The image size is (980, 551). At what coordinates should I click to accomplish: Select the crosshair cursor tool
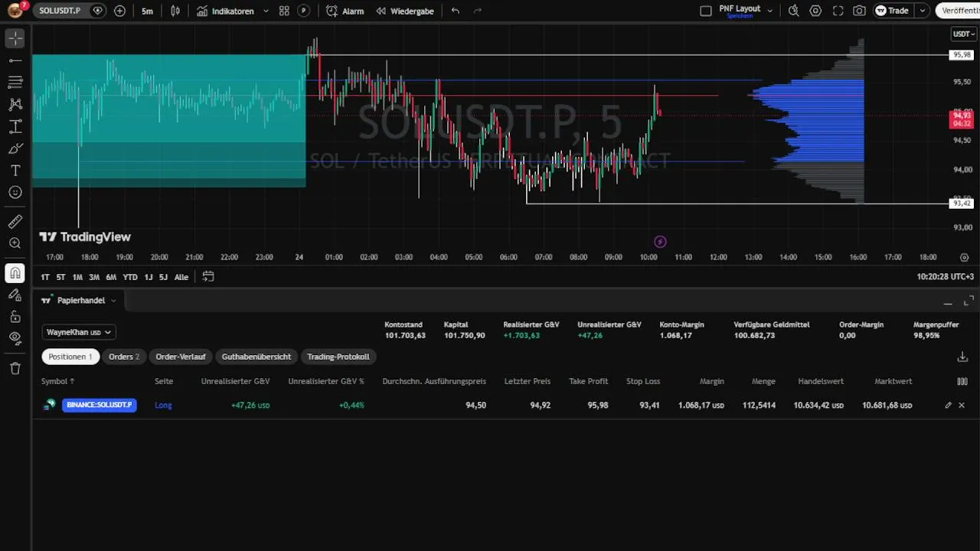[15, 38]
